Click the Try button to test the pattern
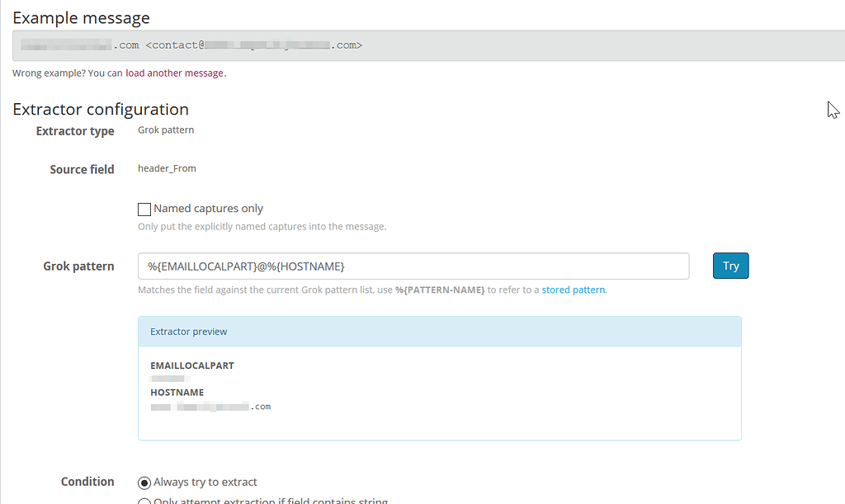 click(x=730, y=266)
